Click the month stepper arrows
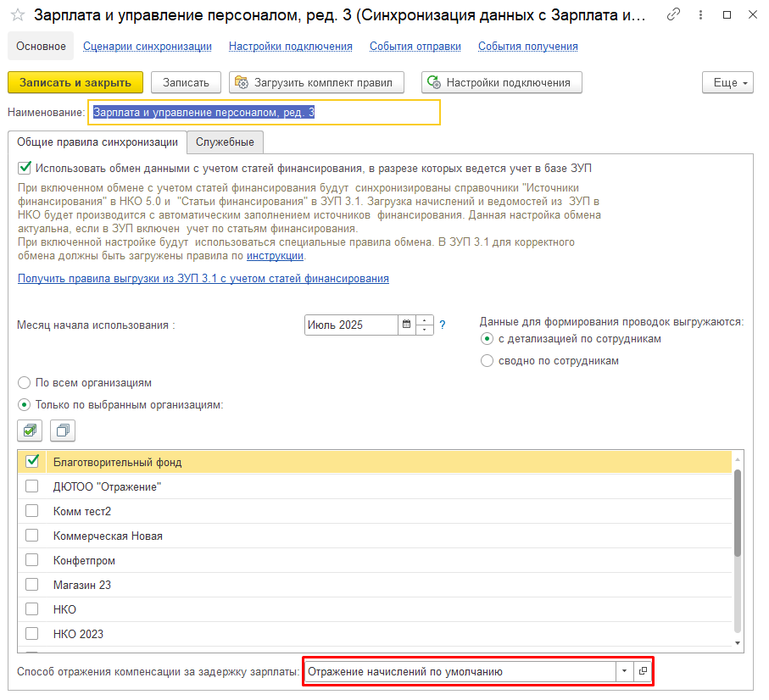769x700 pixels. pyautogui.click(x=424, y=325)
